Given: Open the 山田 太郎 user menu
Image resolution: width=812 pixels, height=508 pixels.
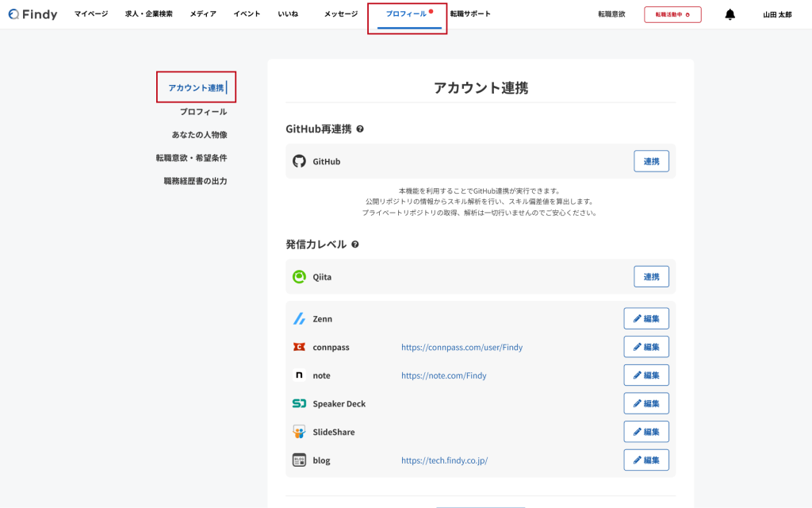Looking at the screenshot, I should tap(776, 14).
